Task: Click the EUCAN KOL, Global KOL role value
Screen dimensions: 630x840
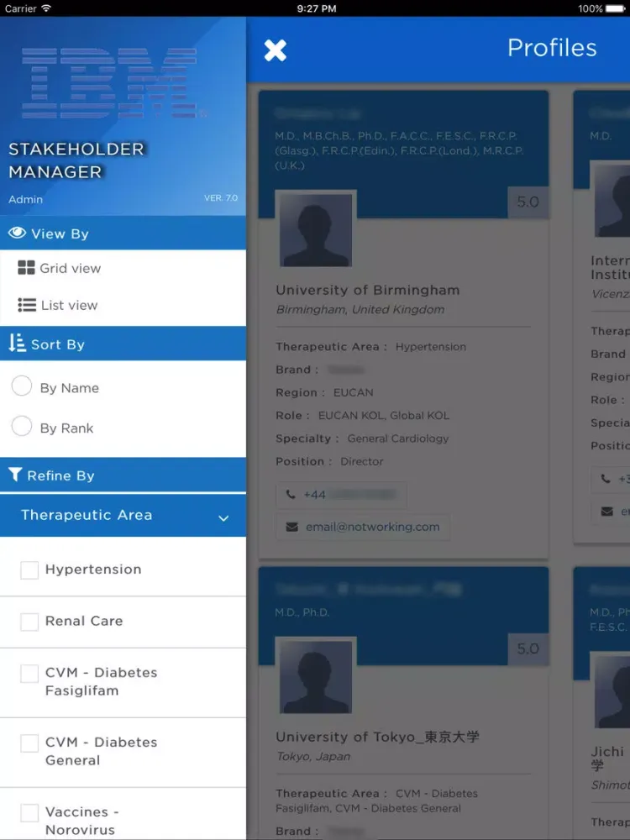Action: (x=384, y=415)
